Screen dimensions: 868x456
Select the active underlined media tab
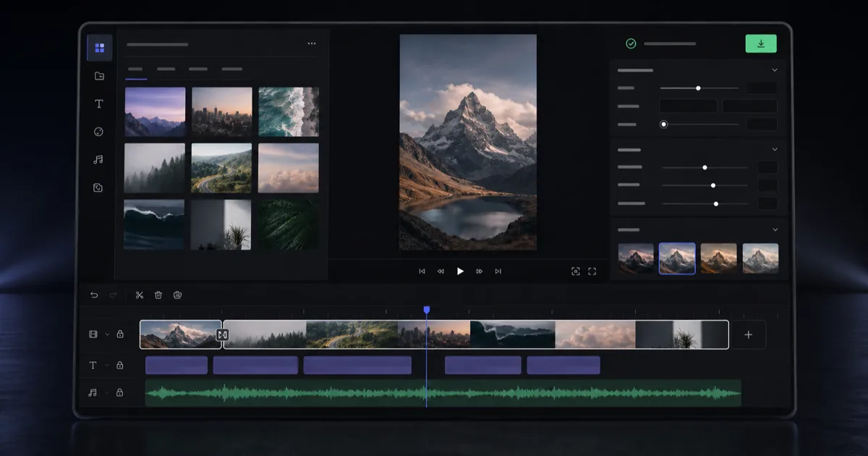[x=135, y=69]
